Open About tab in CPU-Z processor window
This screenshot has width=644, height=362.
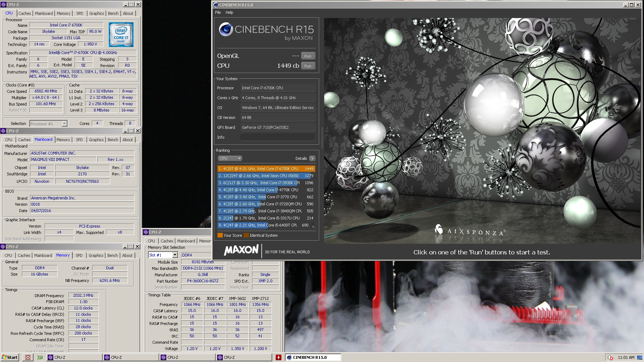tap(128, 13)
